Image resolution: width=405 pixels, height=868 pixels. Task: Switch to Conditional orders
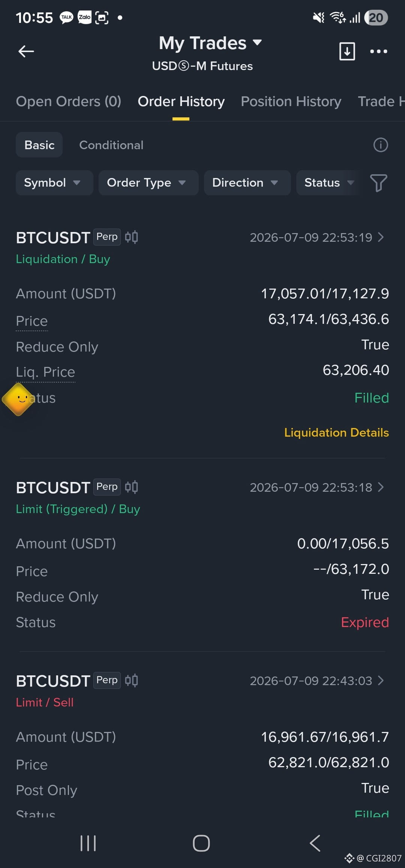(111, 145)
